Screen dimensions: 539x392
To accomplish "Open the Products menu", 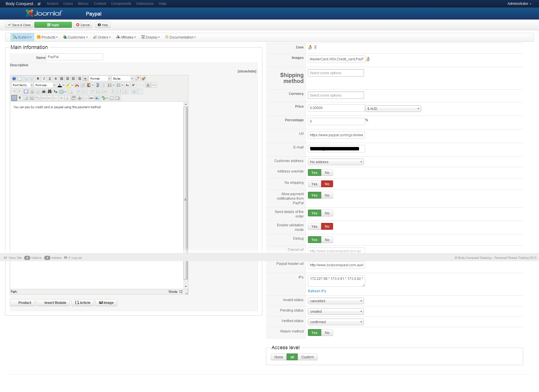I will click(47, 37).
